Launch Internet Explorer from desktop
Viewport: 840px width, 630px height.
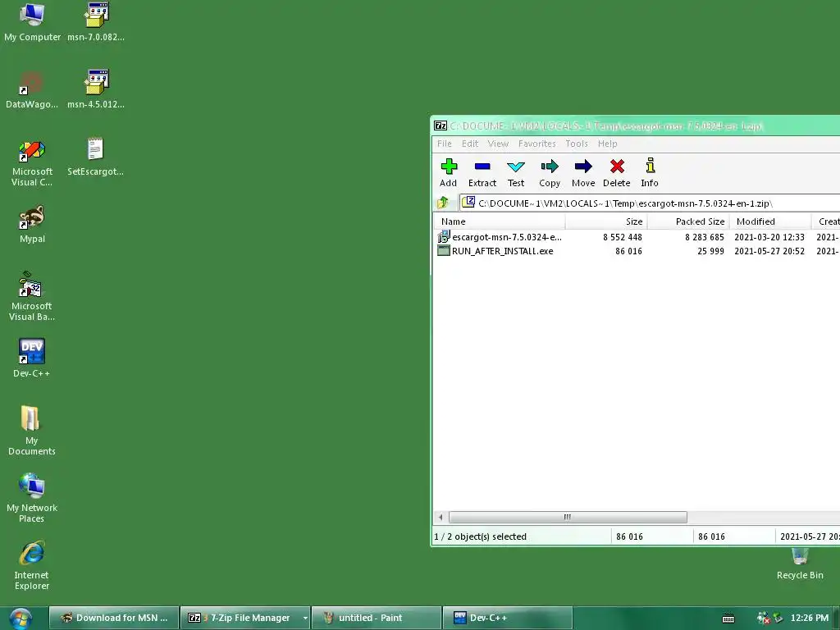tap(32, 566)
